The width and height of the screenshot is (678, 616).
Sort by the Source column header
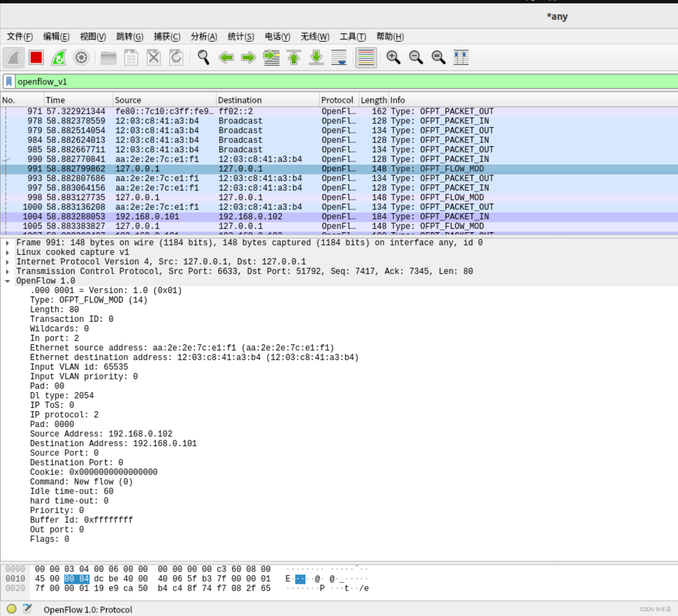click(164, 100)
